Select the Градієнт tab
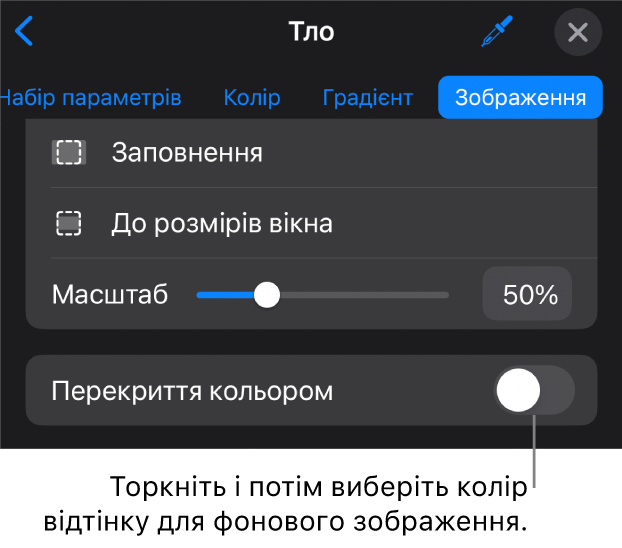Screen dimensions: 622x548 click(367, 97)
